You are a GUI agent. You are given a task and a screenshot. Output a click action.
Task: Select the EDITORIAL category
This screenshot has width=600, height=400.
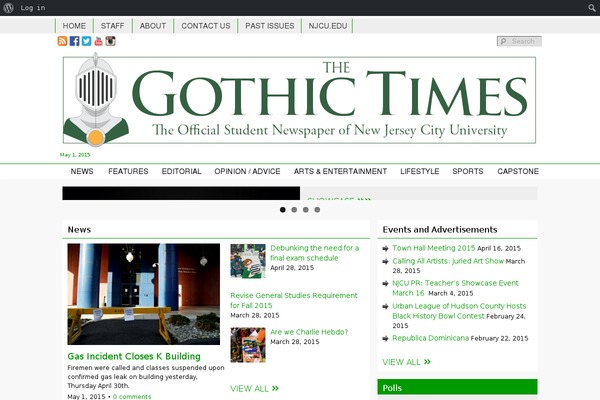[x=181, y=171]
